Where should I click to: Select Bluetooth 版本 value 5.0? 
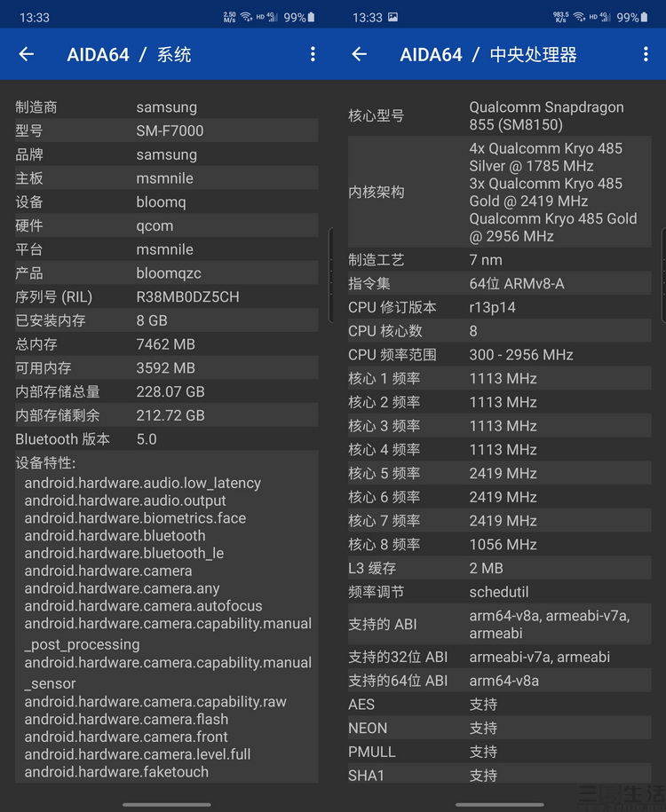(147, 439)
